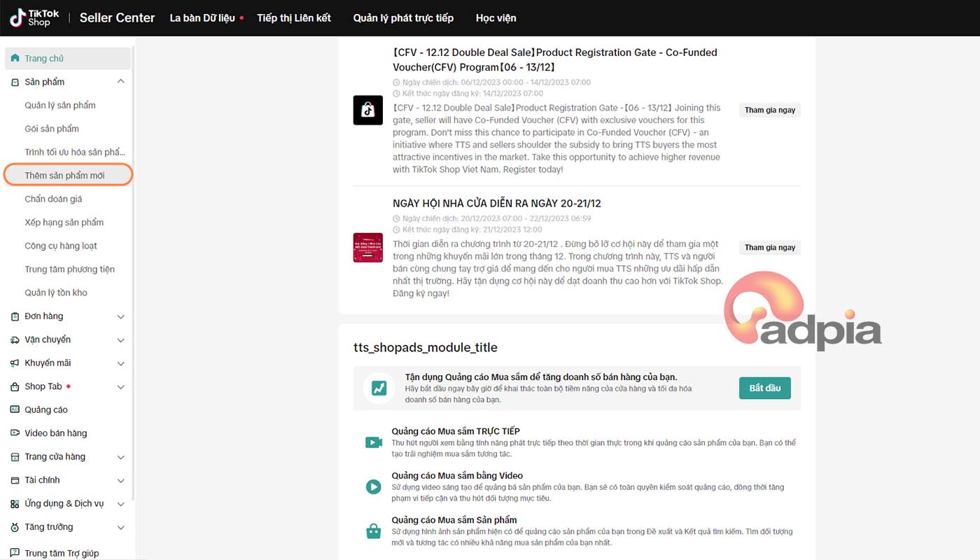Click Tham gia ngay for Ngày Hội Nhà Cửa
The height and width of the screenshot is (560, 980).
pyautogui.click(x=770, y=247)
